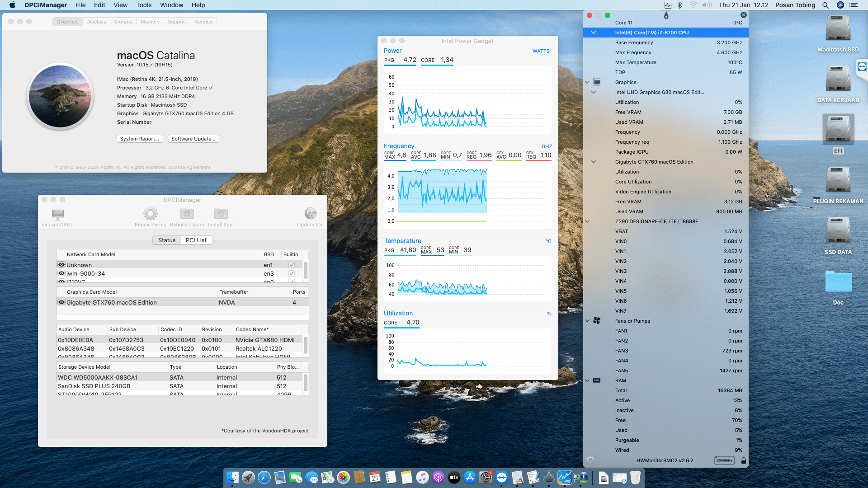Open the File menu

pyautogui.click(x=80, y=5)
